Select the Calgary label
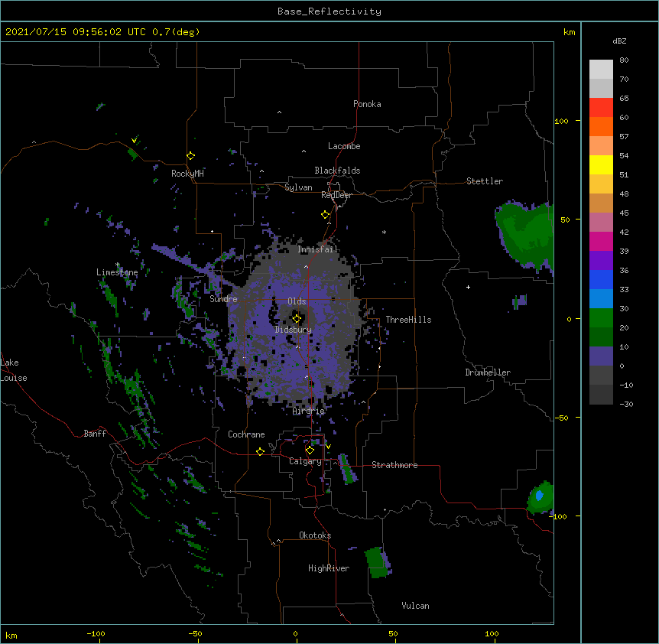Viewport: 659px width, 644px height. (x=305, y=461)
